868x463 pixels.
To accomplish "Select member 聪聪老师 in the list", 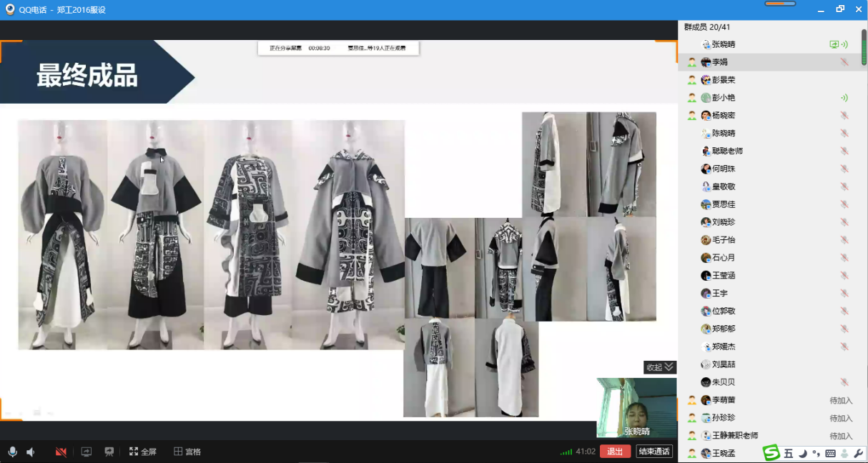I will point(727,151).
